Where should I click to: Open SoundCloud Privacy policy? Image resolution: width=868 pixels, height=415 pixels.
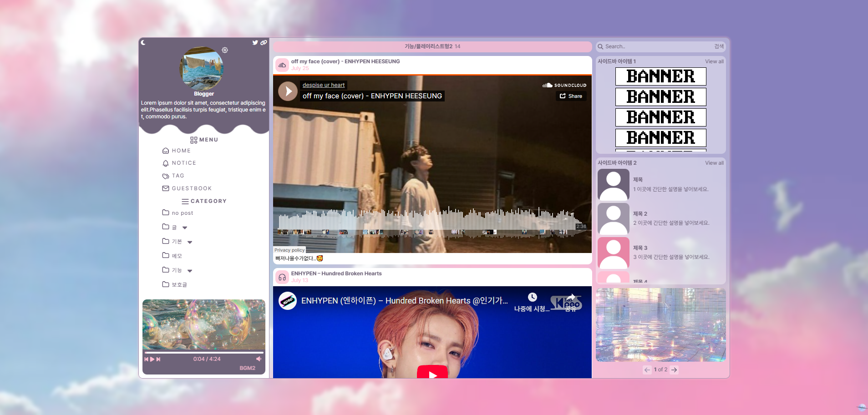[x=289, y=250]
